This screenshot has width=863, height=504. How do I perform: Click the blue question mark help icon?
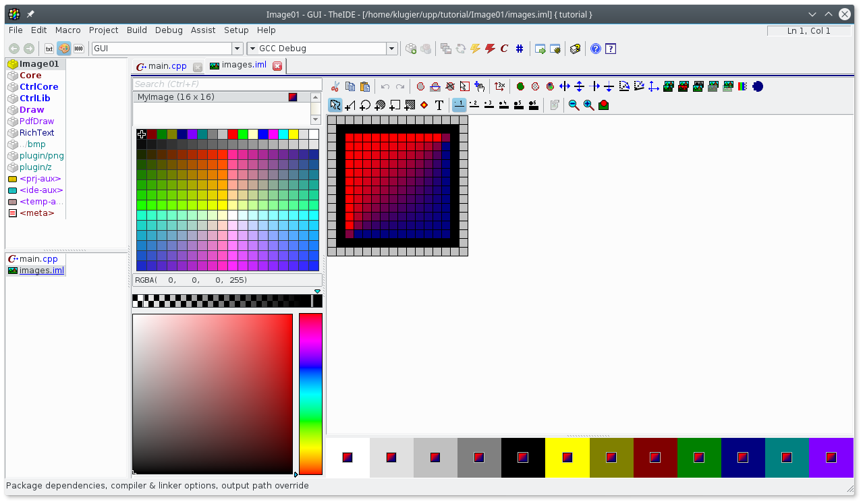(x=596, y=49)
